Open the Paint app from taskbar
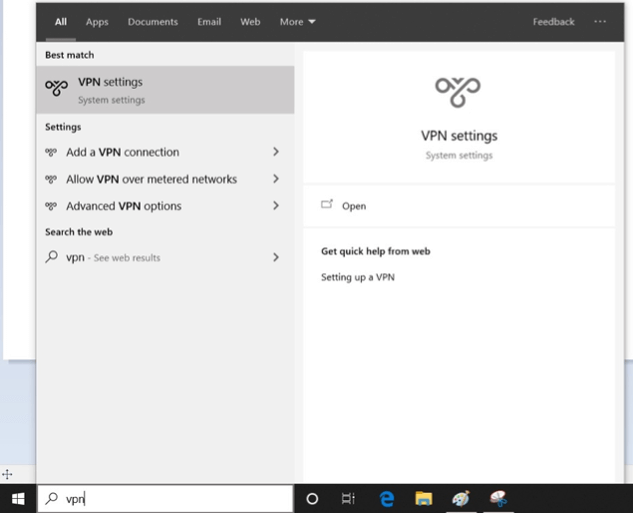 pyautogui.click(x=461, y=499)
